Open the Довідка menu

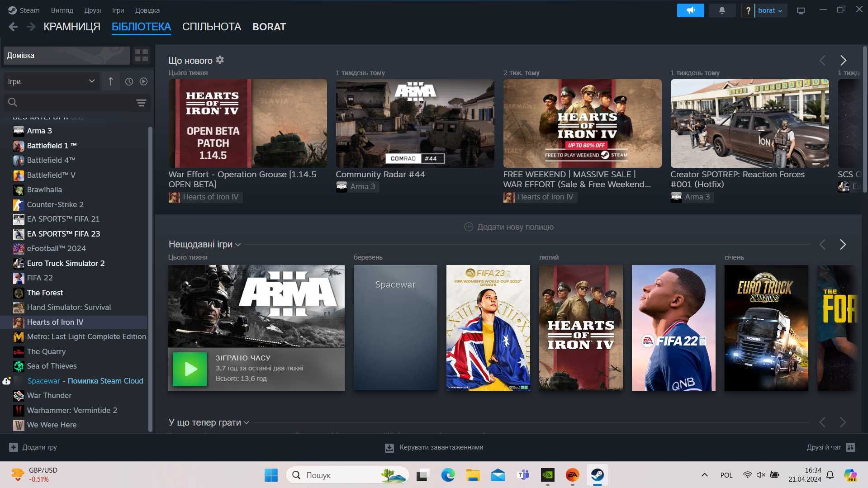pos(147,10)
